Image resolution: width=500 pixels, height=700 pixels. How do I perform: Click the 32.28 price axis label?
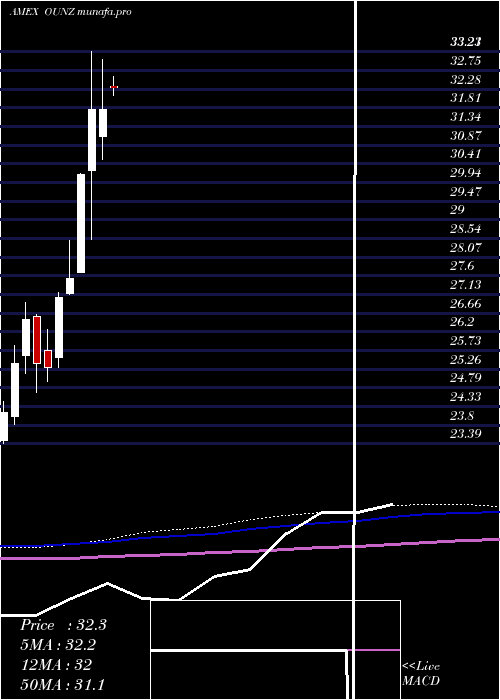click(x=466, y=80)
